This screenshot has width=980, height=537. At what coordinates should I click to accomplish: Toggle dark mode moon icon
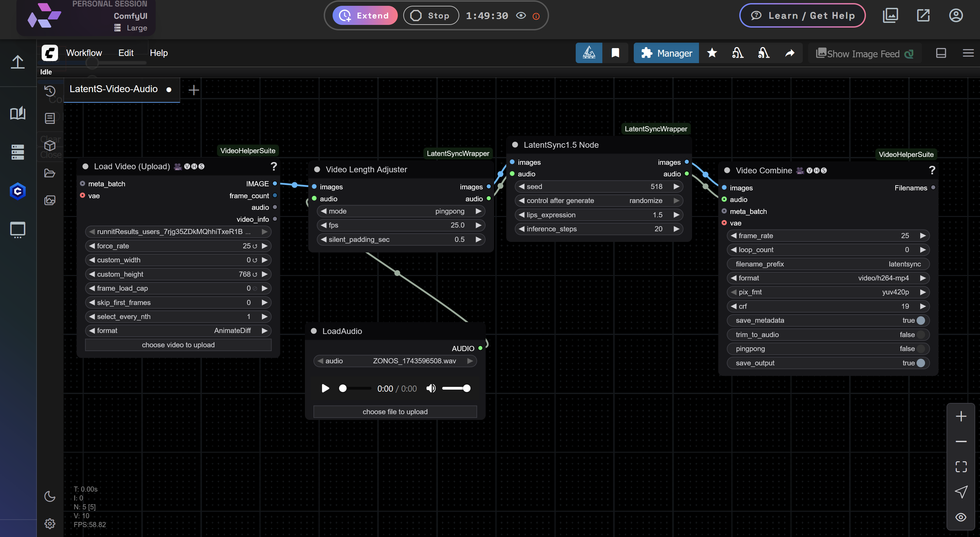point(50,496)
